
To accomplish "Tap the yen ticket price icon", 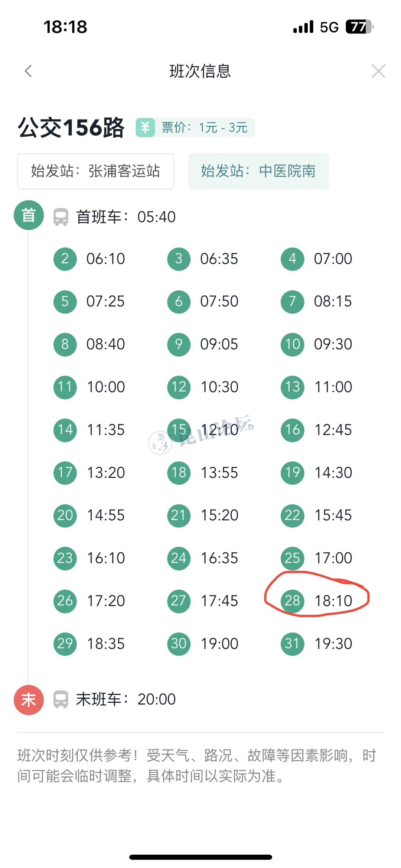I will (x=145, y=128).
